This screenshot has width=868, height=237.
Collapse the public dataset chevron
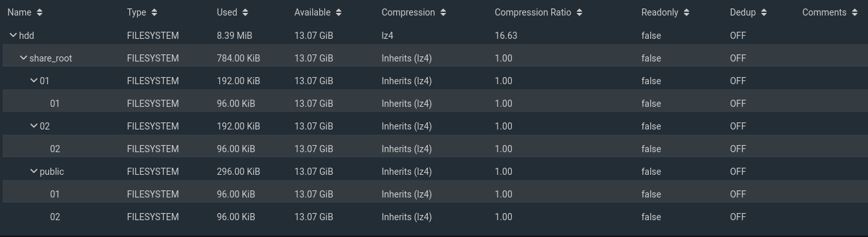pos(34,171)
